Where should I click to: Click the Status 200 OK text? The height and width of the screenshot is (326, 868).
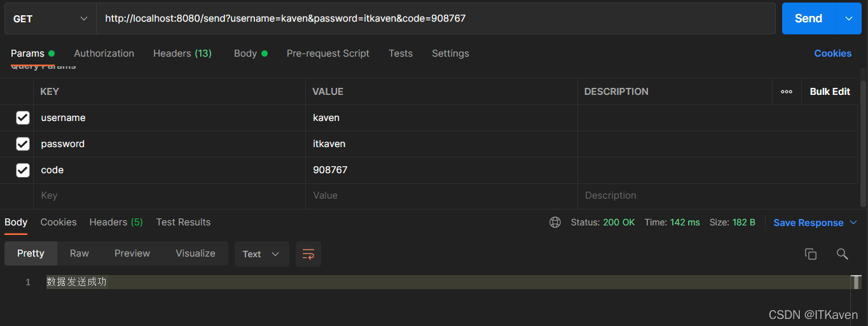tap(603, 222)
